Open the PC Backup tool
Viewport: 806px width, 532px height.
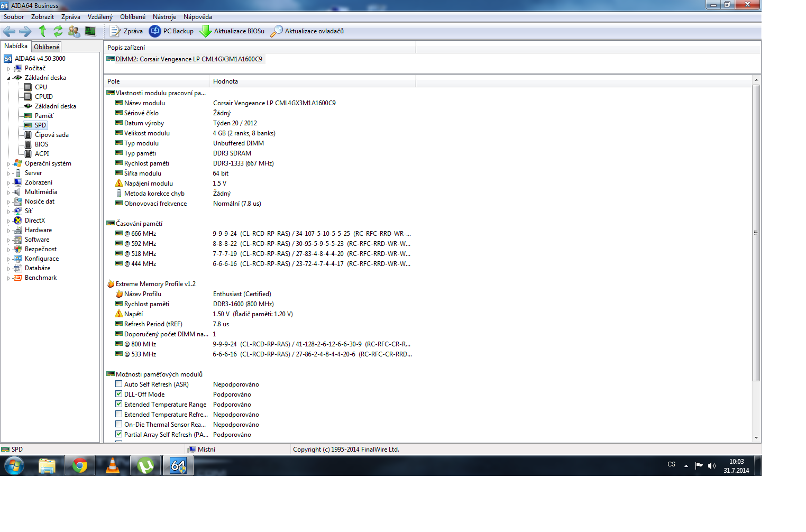[171, 31]
